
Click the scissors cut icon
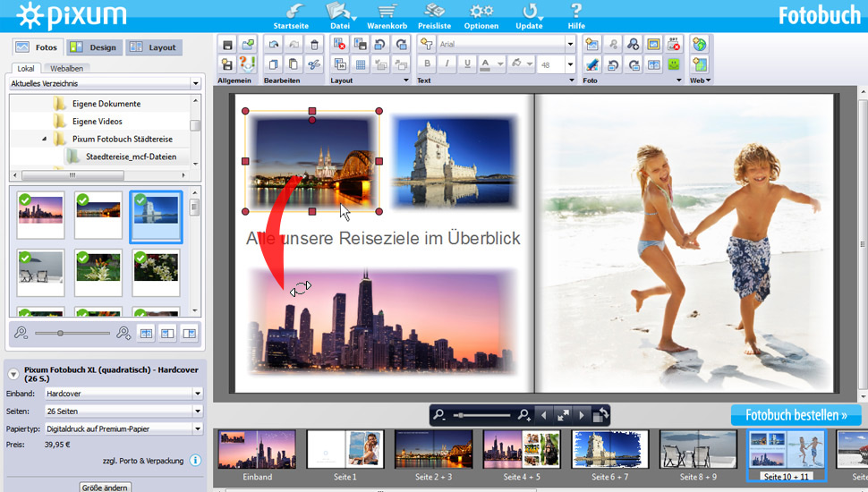point(313,64)
